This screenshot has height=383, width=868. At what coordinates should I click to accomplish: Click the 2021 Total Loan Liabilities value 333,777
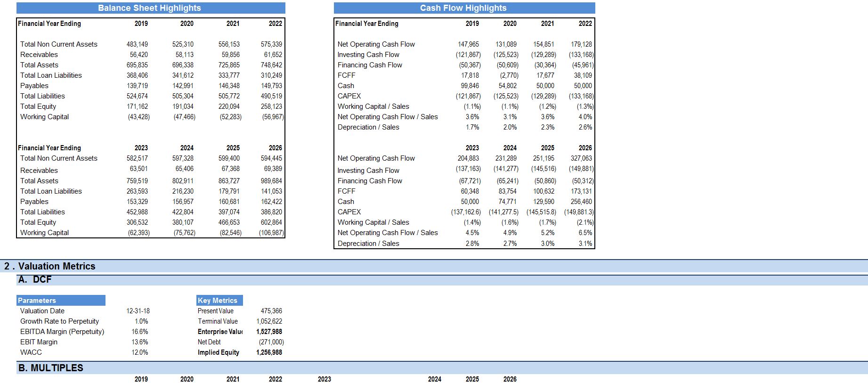[x=229, y=75]
